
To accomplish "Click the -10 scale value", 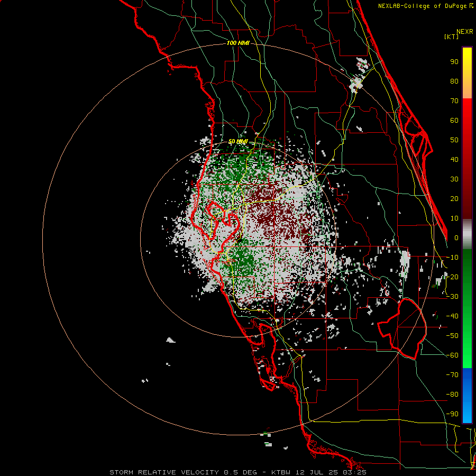I will pyautogui.click(x=452, y=258).
